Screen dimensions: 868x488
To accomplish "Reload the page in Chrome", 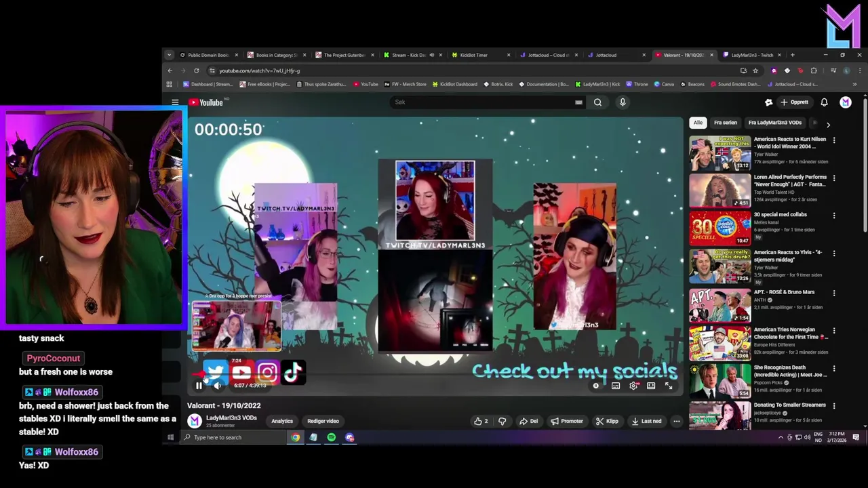I will pyautogui.click(x=197, y=70).
